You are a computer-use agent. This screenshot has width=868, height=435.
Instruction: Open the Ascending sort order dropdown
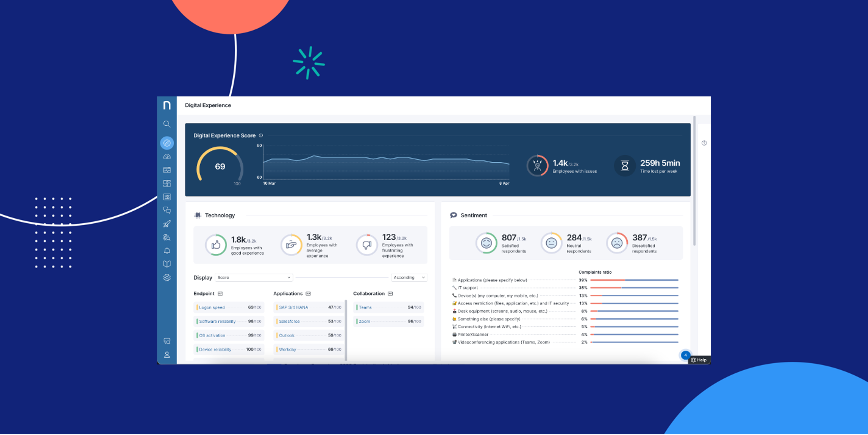click(409, 277)
